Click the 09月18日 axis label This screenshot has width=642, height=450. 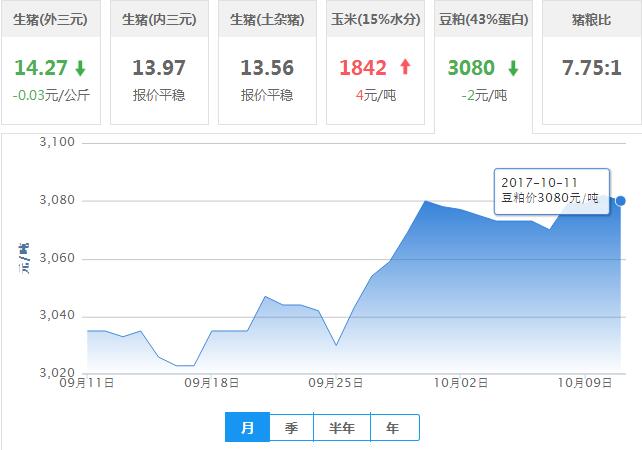[211, 383]
